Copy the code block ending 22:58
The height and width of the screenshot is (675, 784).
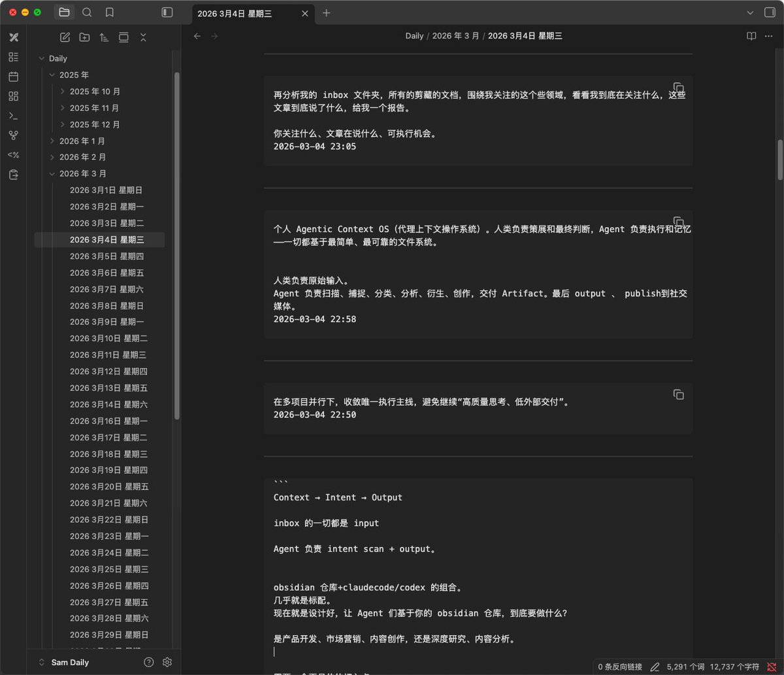[679, 222]
